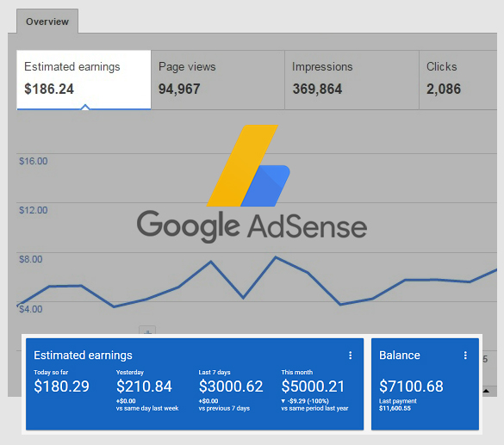The image size is (504, 445).
Task: Click the -$9.29 (-100%) change indicator
Action: [305, 401]
